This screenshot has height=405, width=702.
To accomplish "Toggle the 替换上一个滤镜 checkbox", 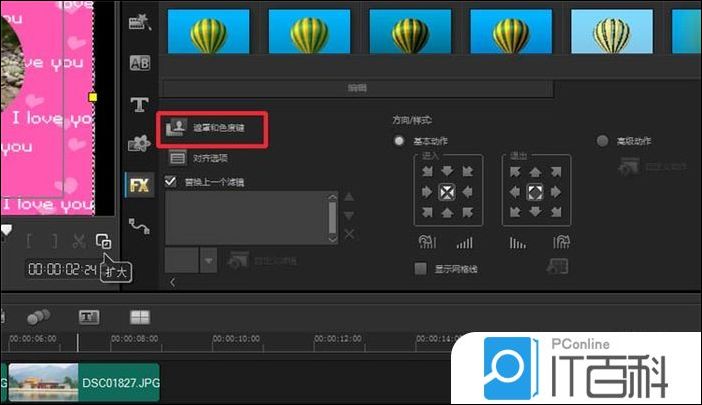I will pos(170,181).
